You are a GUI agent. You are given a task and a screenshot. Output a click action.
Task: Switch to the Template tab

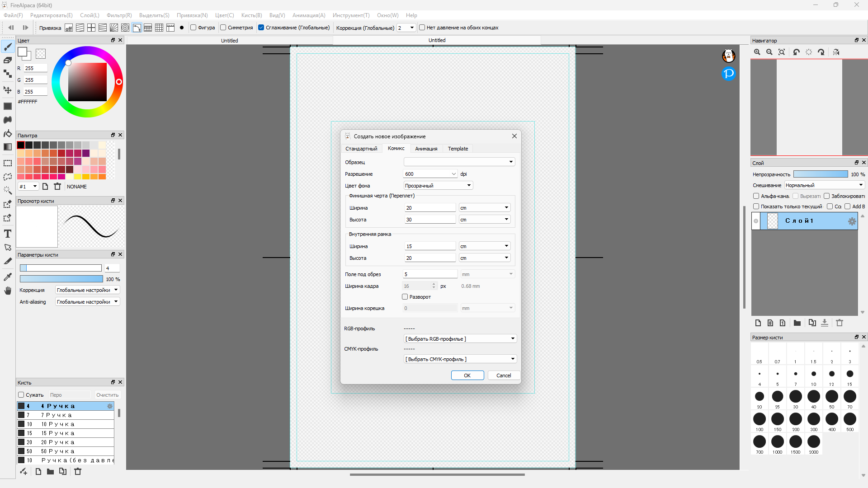tap(458, 149)
